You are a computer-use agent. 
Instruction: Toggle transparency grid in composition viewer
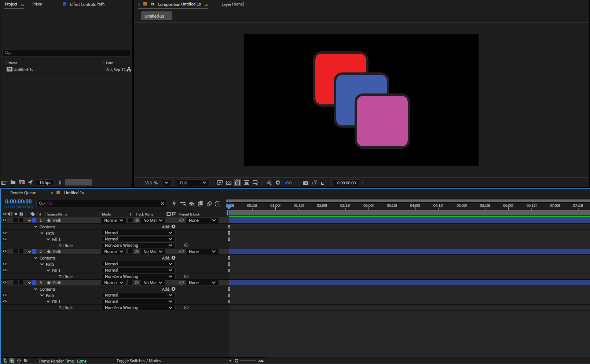coord(229,183)
